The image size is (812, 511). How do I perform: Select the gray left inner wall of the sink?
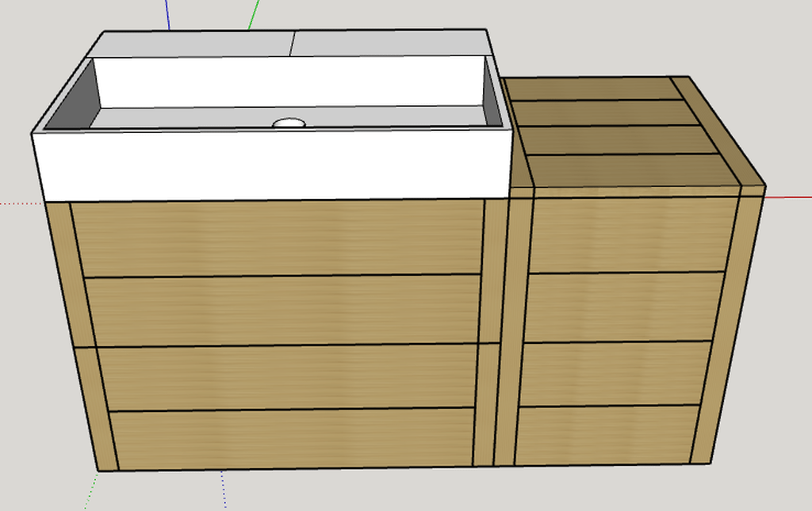point(72,94)
